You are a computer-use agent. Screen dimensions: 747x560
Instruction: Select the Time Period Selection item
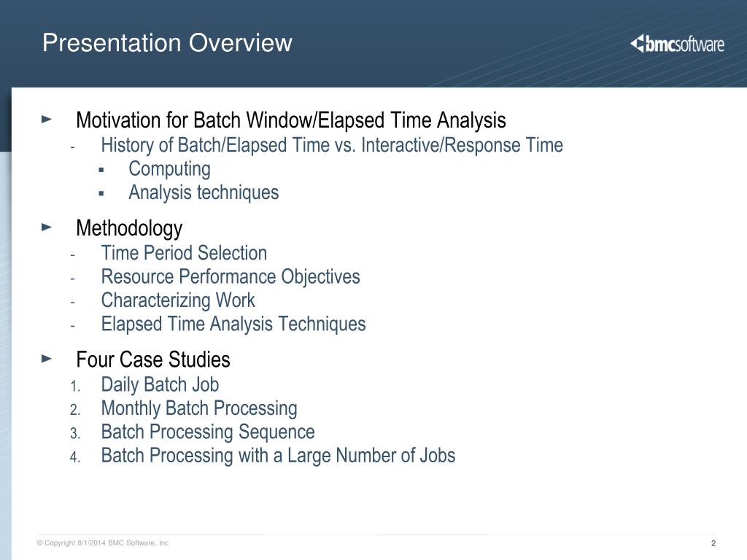[184, 253]
